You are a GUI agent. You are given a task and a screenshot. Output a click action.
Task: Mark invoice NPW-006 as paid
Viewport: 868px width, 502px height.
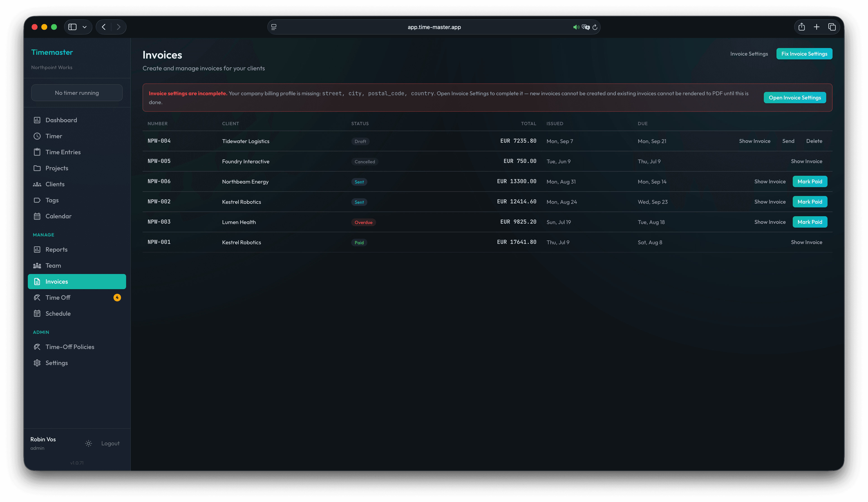point(809,181)
